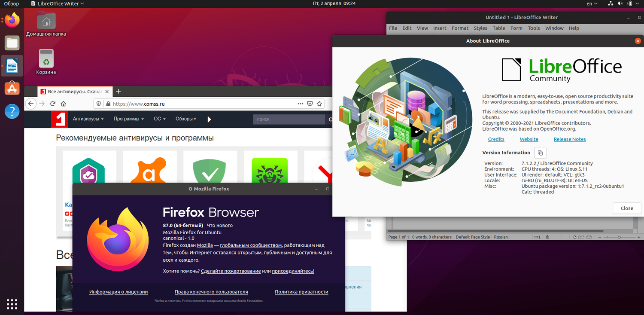Select book view in Writer status bar
Viewport: 644px width, 315px height.
(589, 237)
